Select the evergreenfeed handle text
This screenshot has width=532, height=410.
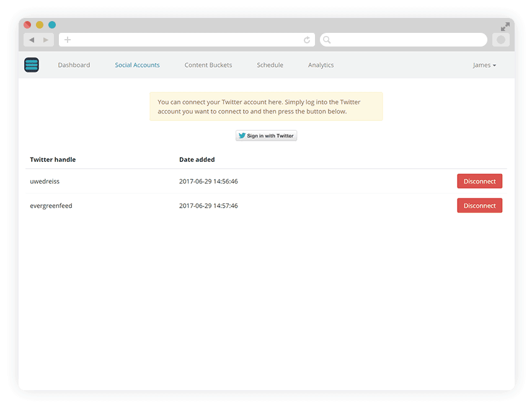click(x=51, y=206)
